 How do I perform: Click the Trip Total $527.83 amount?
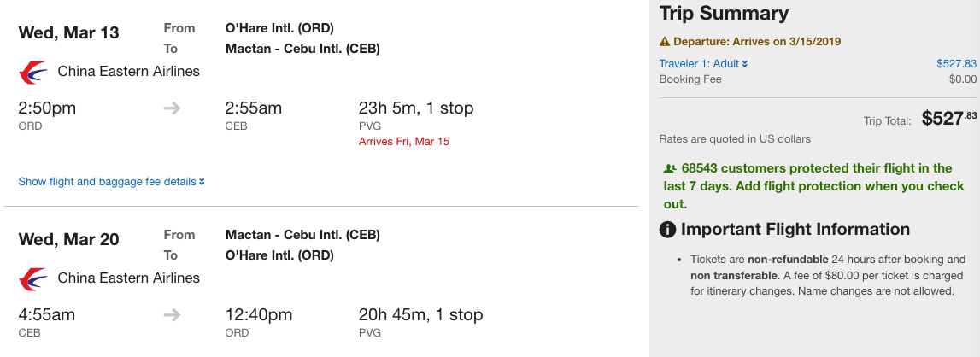(948, 120)
